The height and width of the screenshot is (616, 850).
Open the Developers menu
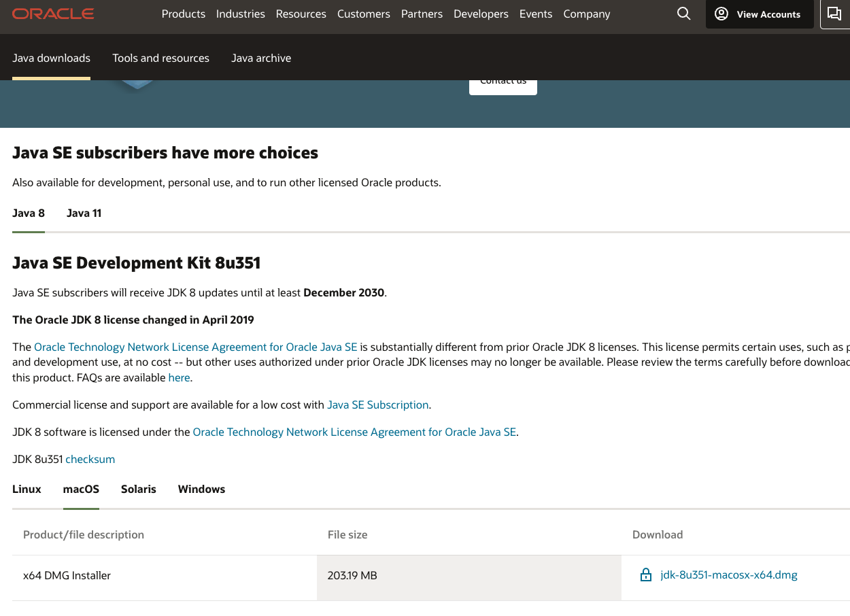[481, 14]
